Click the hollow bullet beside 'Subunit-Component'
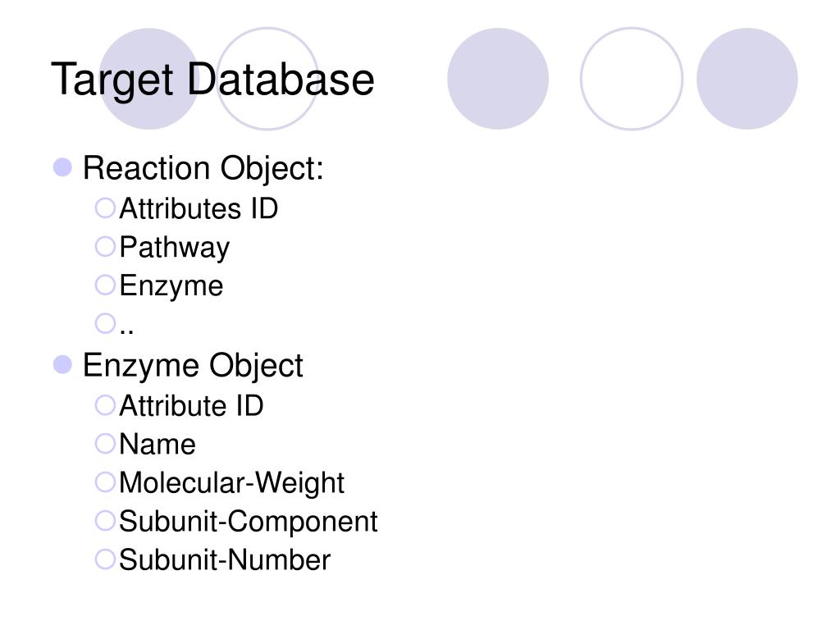The width and height of the screenshot is (840, 630). pos(105,521)
